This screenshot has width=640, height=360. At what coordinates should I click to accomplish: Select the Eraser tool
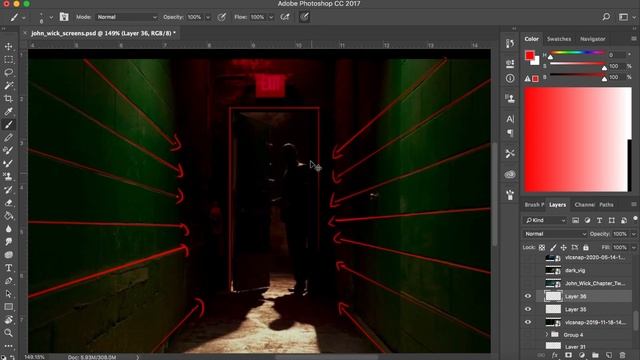9,203
